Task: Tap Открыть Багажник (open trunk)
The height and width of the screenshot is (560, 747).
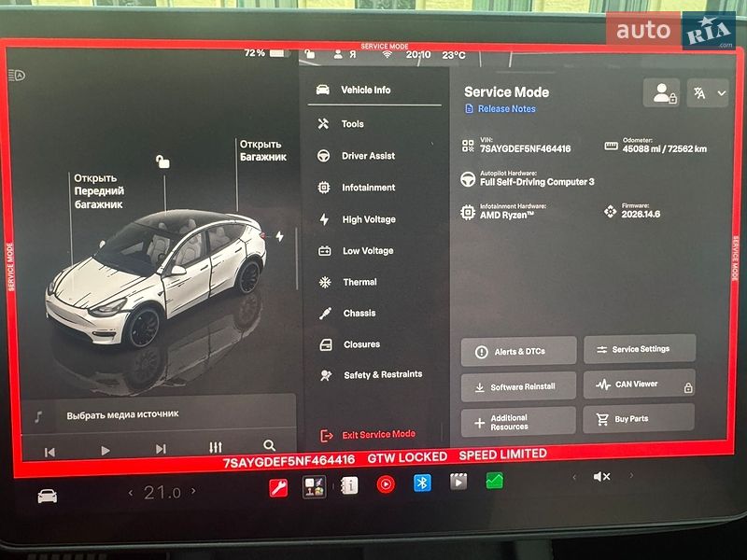Action: click(263, 150)
